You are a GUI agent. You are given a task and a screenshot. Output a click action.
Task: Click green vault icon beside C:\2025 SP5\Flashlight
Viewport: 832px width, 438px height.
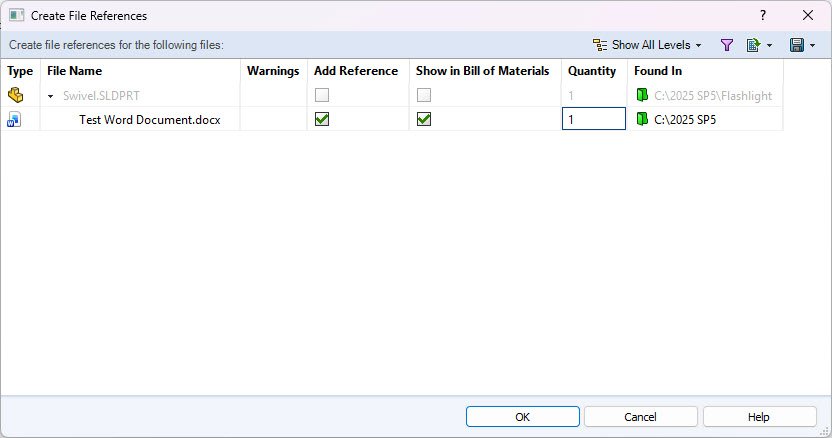[642, 95]
